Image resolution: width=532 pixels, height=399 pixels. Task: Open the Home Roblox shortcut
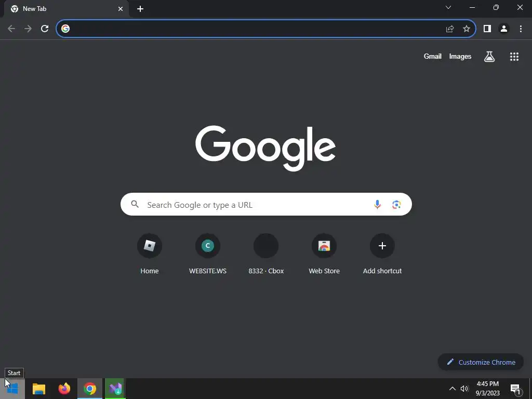150,253
